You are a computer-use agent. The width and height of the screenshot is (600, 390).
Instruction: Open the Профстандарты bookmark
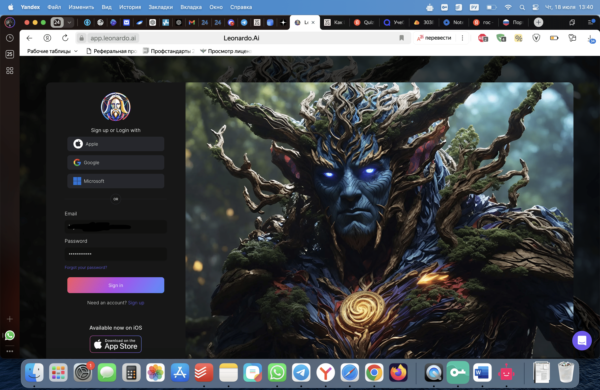click(169, 51)
